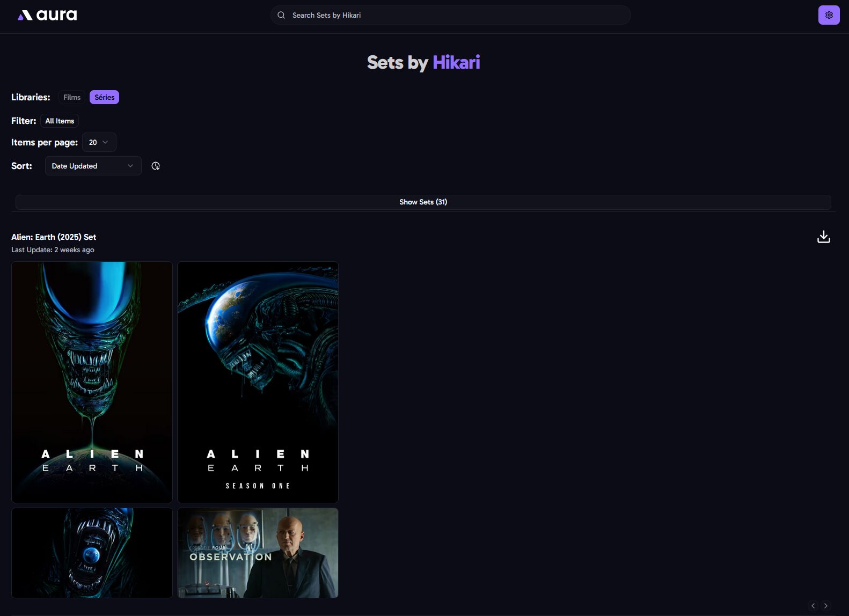The image size is (849, 616).
Task: Open settings via the purple gear icon
Action: 829,15
